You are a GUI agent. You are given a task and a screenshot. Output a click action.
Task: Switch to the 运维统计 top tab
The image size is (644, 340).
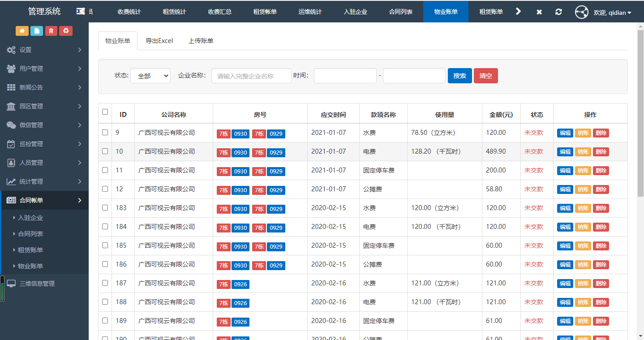pyautogui.click(x=310, y=12)
